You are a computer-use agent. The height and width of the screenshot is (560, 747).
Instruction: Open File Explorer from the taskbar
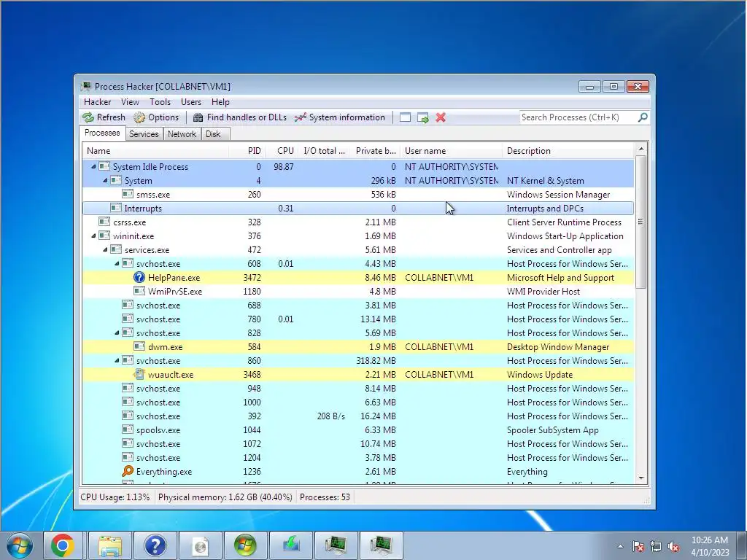pos(109,545)
